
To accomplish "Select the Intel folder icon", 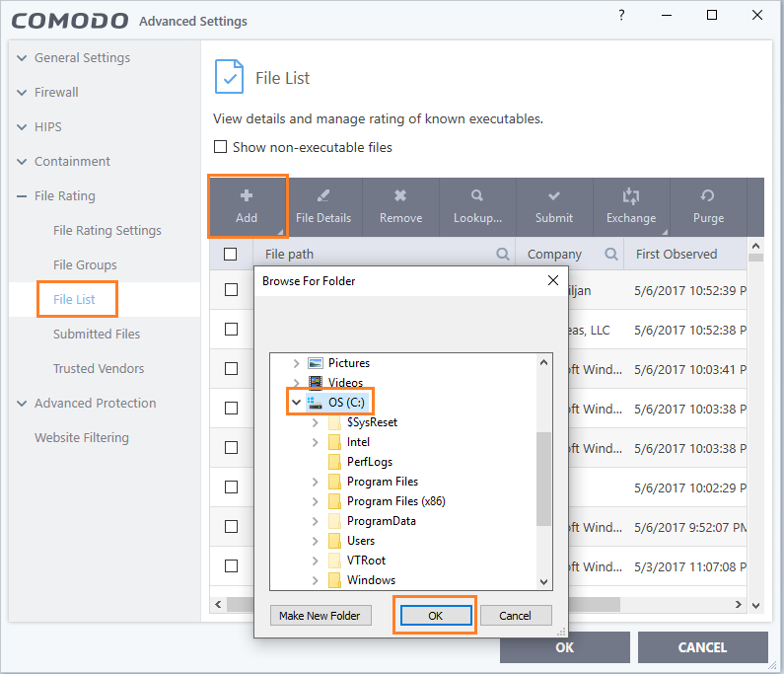I will pyautogui.click(x=335, y=442).
